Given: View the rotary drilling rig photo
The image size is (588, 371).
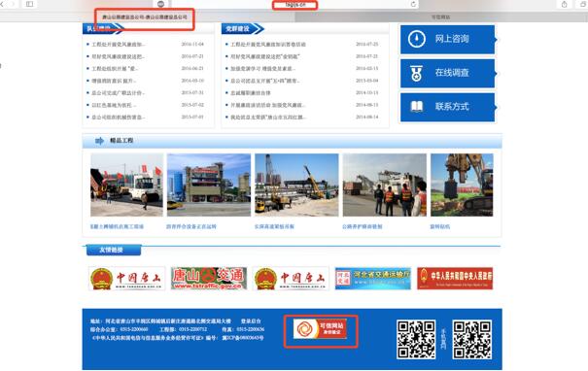Looking at the screenshot, I should click(x=462, y=185).
